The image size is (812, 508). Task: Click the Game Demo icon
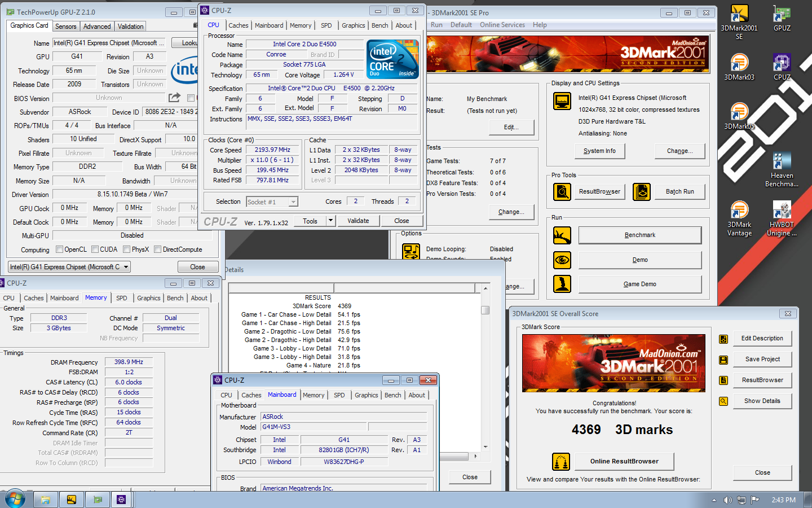(x=562, y=284)
